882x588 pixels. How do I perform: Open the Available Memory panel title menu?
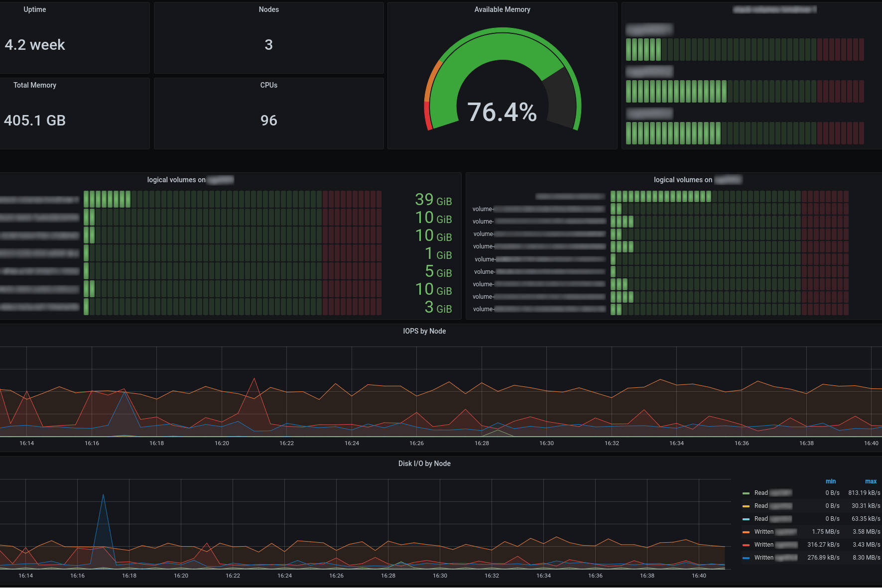point(502,9)
